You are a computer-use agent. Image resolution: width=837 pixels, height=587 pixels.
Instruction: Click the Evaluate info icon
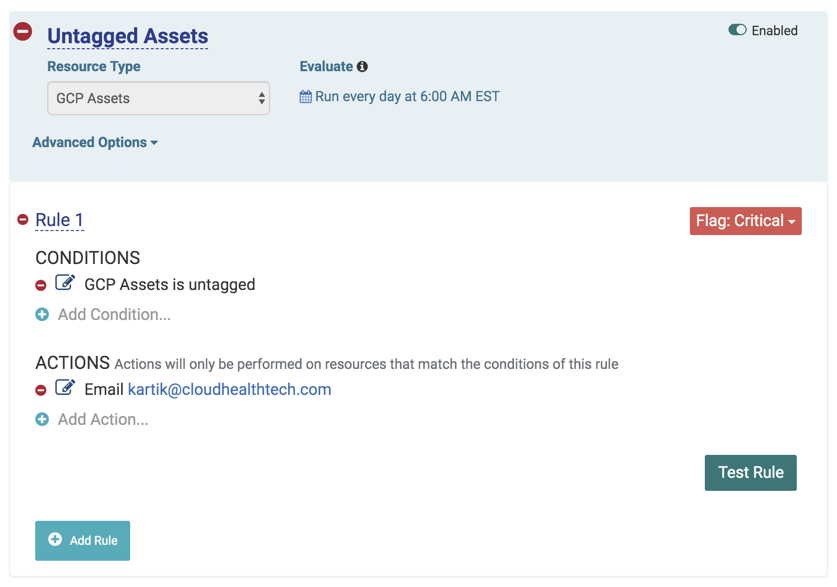tap(362, 67)
